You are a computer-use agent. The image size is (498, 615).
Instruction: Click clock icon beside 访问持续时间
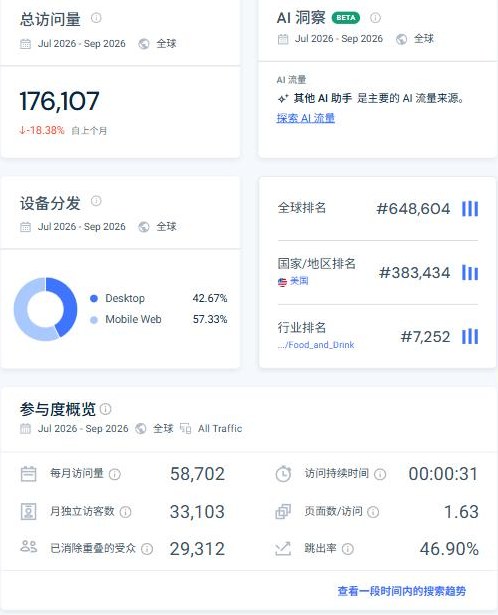pos(283,474)
